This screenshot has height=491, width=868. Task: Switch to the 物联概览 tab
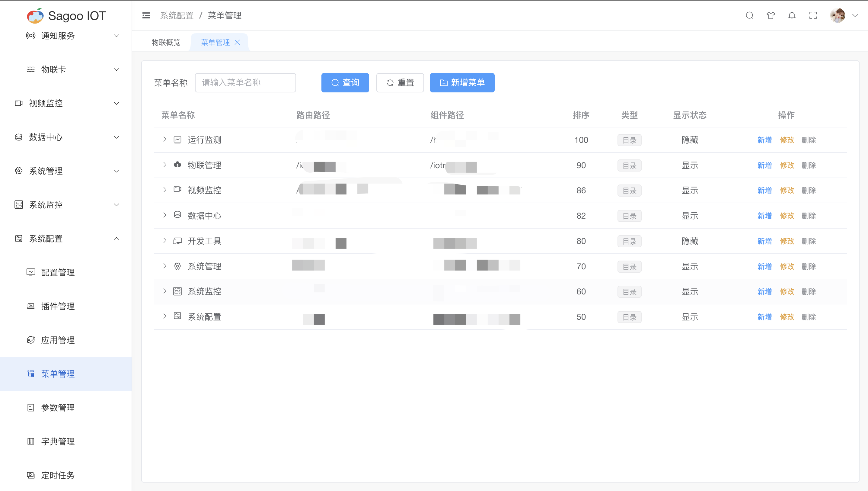point(166,43)
